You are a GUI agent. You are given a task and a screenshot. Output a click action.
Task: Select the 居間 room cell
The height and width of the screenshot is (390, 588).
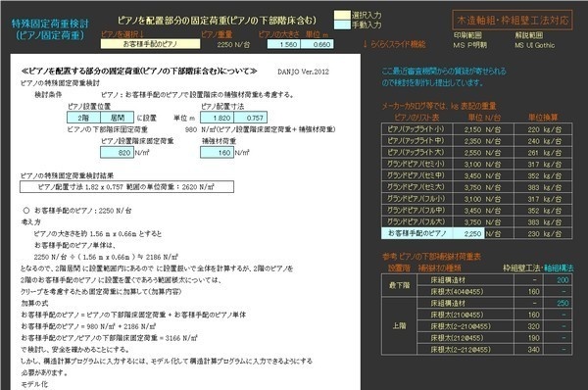pyautogui.click(x=117, y=118)
